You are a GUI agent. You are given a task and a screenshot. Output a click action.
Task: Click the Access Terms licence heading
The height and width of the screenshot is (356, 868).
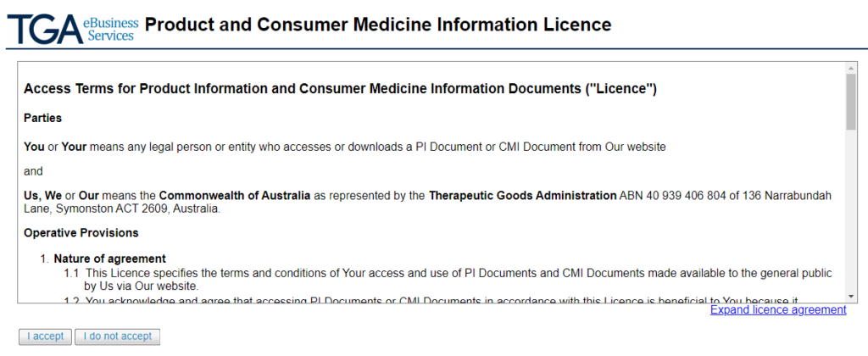(x=340, y=88)
